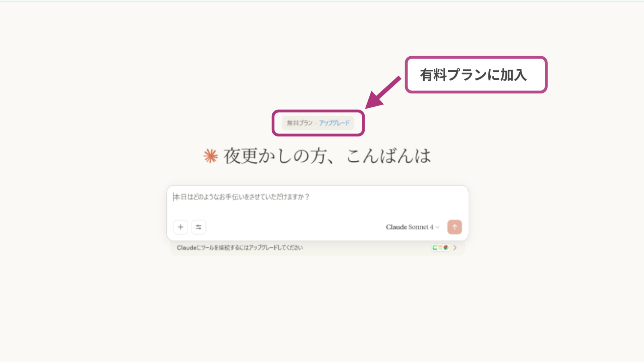644x362 pixels.
Task: Click the orange Claude asterisk logo
Action: [210, 155]
